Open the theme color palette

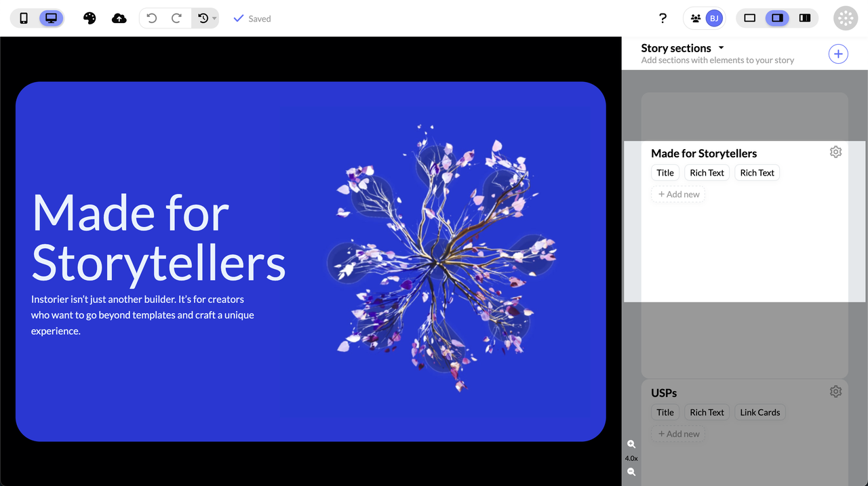pyautogui.click(x=90, y=18)
